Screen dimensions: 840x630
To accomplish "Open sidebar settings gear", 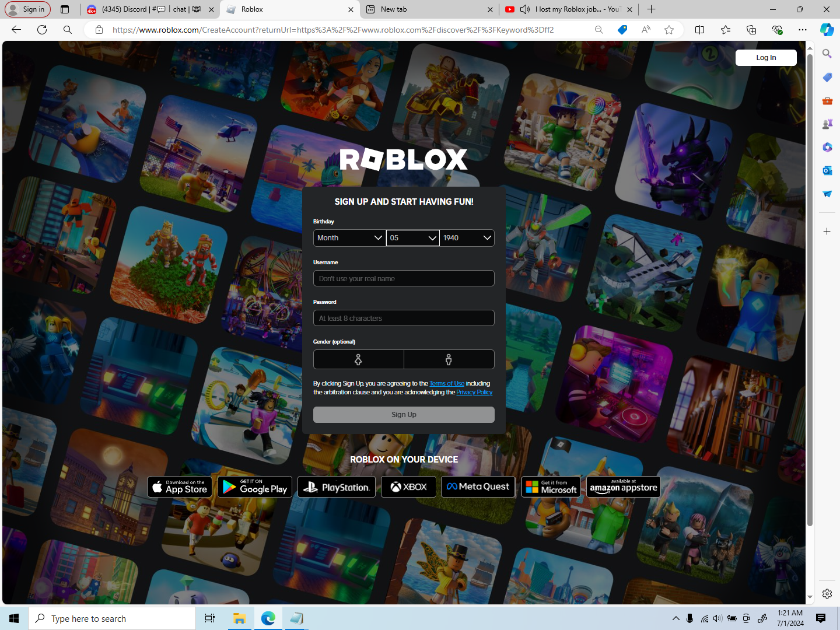I will tap(827, 594).
